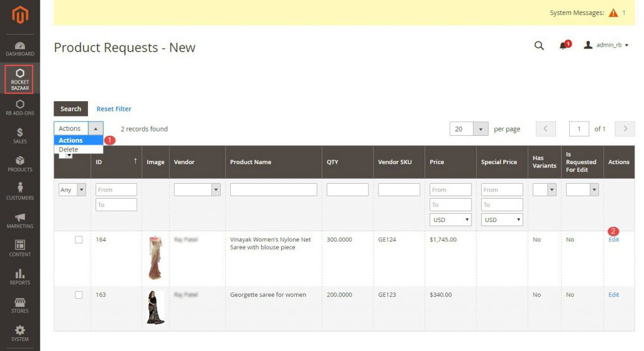Open Marketing sidebar menu
This screenshot has height=351, width=644.
[x=19, y=221]
